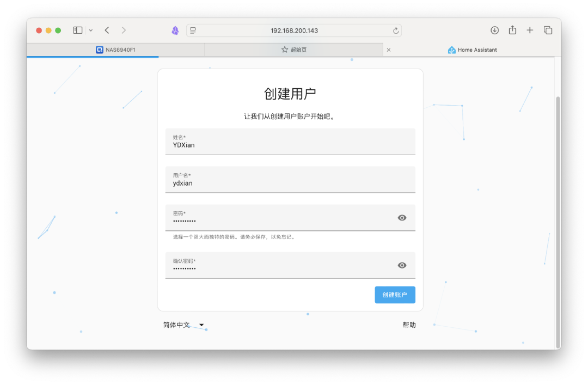This screenshot has width=588, height=385.
Task: Show password in the 密码 field
Action: click(x=402, y=218)
